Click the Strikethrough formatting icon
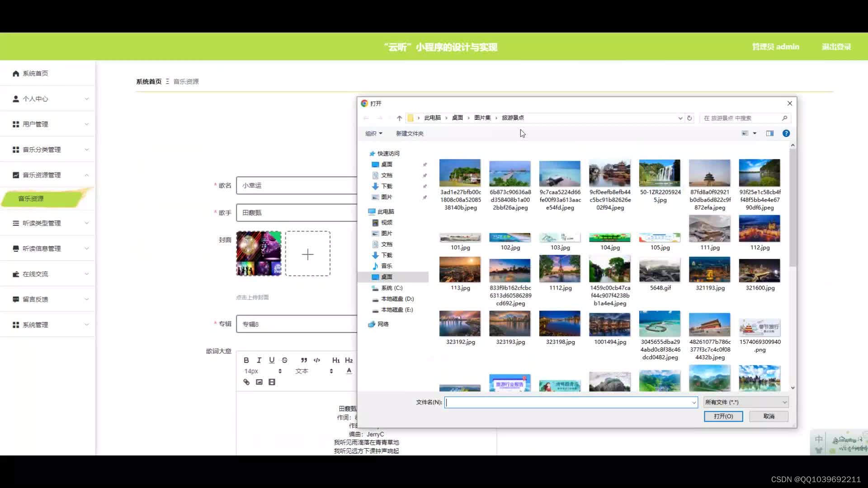Image resolution: width=868 pixels, height=488 pixels. [x=285, y=360]
